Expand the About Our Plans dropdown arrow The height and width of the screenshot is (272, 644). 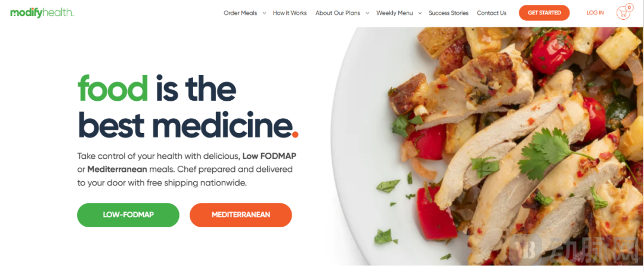[367, 13]
